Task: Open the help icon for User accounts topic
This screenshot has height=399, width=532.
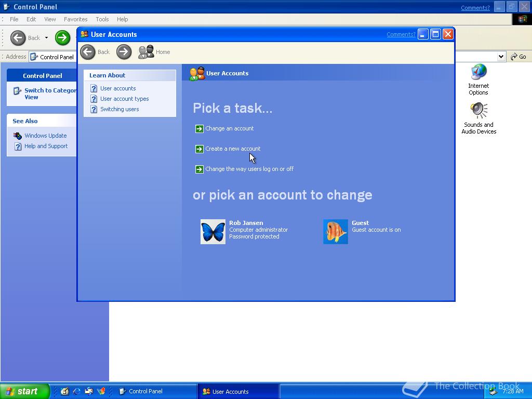Action: [x=94, y=88]
